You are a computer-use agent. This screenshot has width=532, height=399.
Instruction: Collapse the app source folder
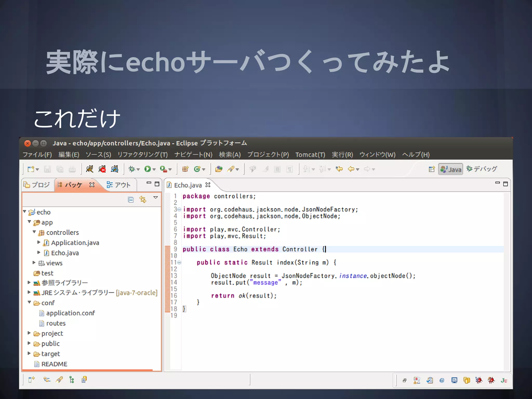pyautogui.click(x=29, y=222)
